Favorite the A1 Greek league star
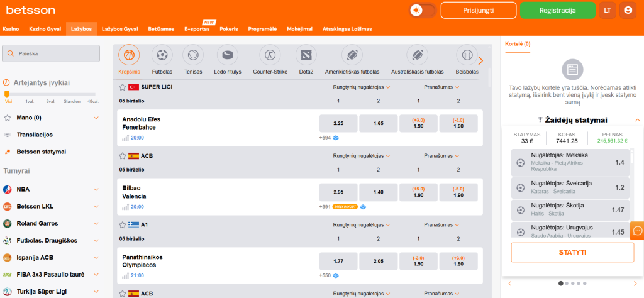The height and width of the screenshot is (298, 644). point(122,225)
